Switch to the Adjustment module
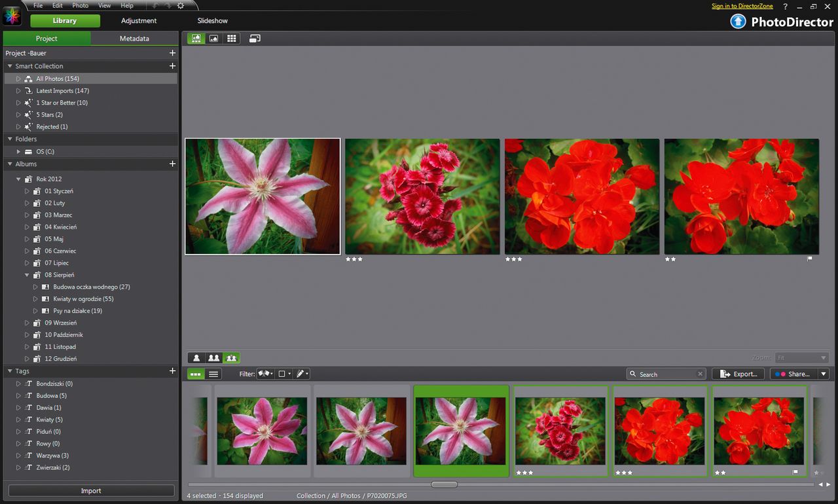 pyautogui.click(x=139, y=21)
